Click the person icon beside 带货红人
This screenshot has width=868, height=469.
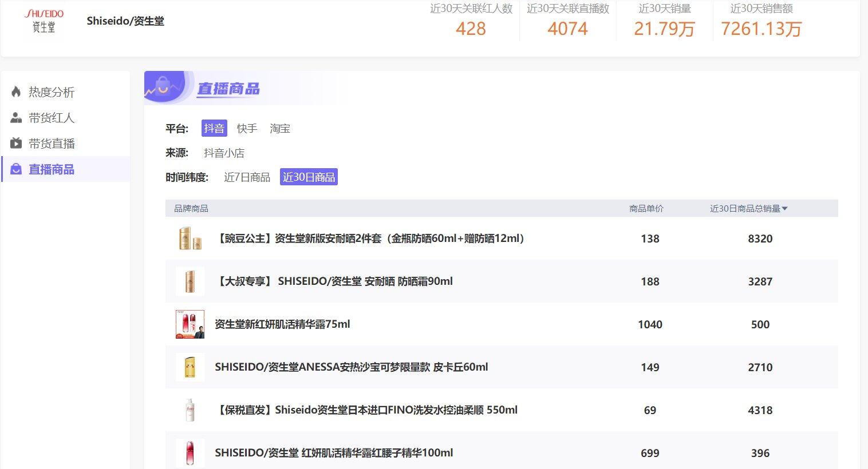coord(16,118)
